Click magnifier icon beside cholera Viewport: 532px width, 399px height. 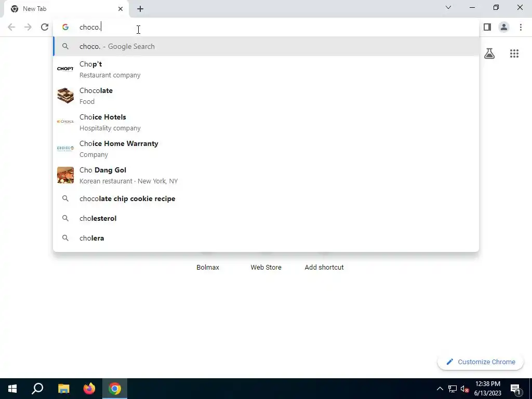(65, 238)
